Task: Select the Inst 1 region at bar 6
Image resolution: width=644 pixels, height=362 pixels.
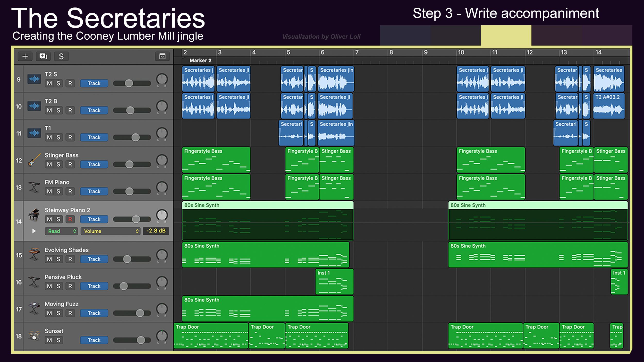Action: [x=334, y=282]
